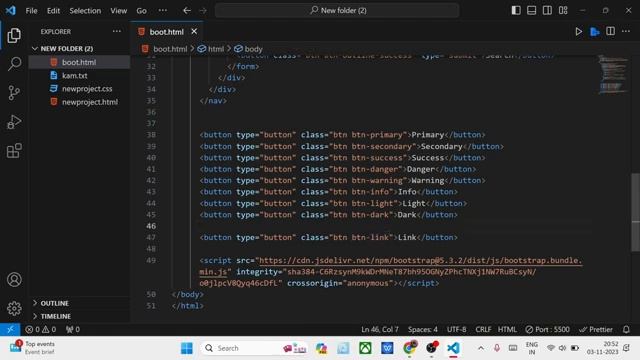Toggle the bottom panel layout icon
Image resolution: width=640 pixels, height=360 pixels.
point(531,10)
